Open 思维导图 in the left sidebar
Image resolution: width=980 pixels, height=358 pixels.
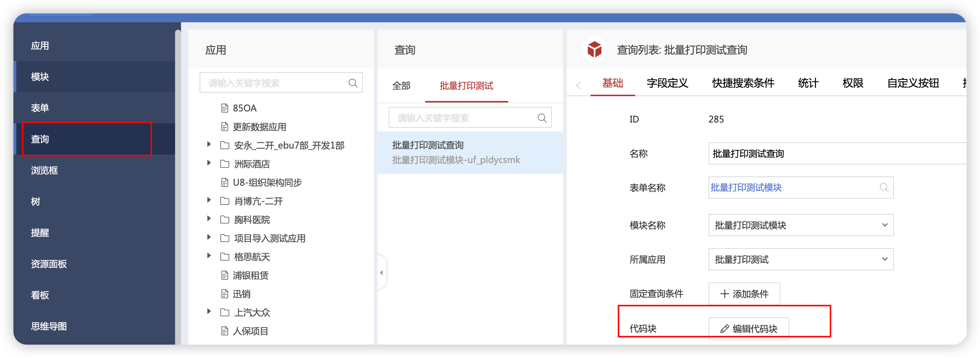tap(95, 326)
